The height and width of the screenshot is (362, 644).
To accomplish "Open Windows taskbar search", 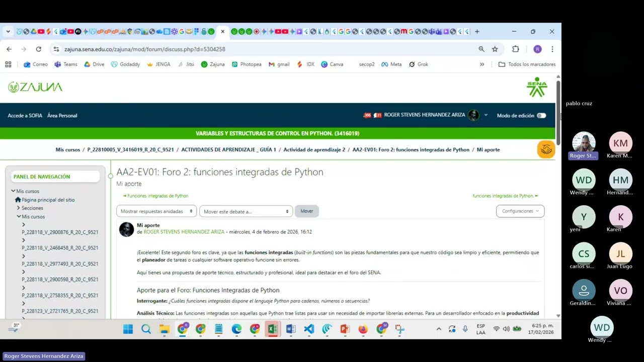I will pos(146,329).
